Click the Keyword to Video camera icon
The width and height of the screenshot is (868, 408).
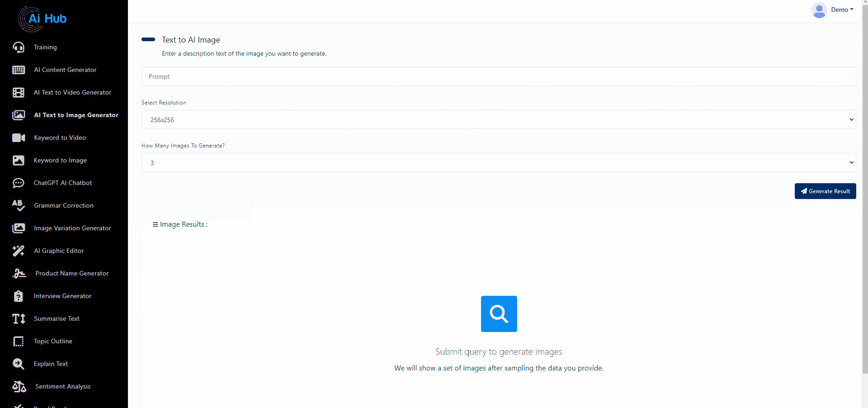pos(19,138)
